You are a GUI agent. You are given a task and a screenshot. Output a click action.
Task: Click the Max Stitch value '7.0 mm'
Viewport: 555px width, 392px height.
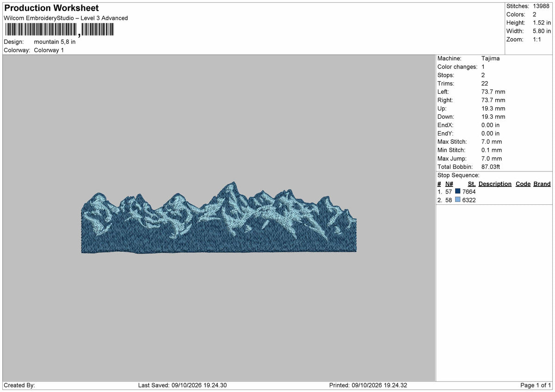[492, 141]
